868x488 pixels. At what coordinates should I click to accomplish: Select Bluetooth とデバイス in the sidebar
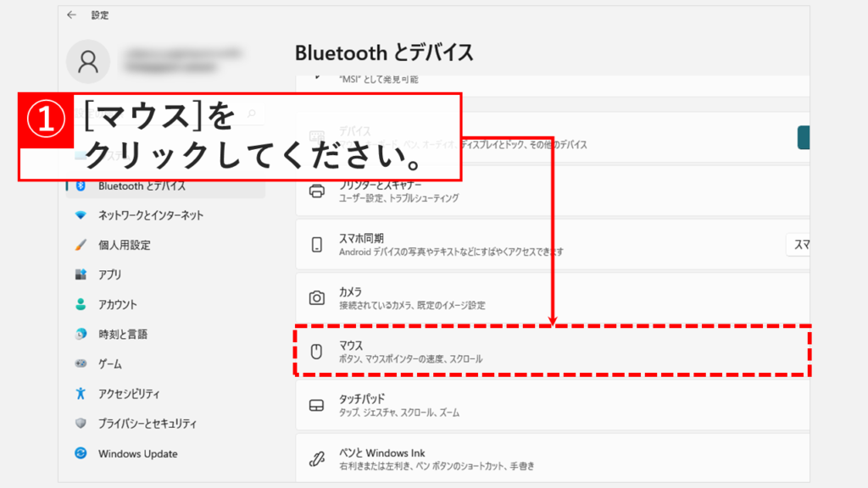(x=165, y=187)
